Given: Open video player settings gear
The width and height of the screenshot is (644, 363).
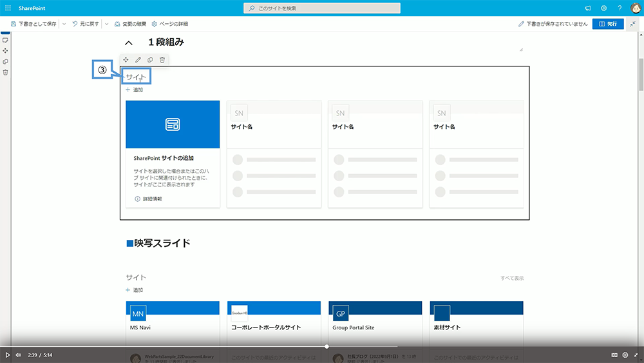Looking at the screenshot, I should (625, 355).
